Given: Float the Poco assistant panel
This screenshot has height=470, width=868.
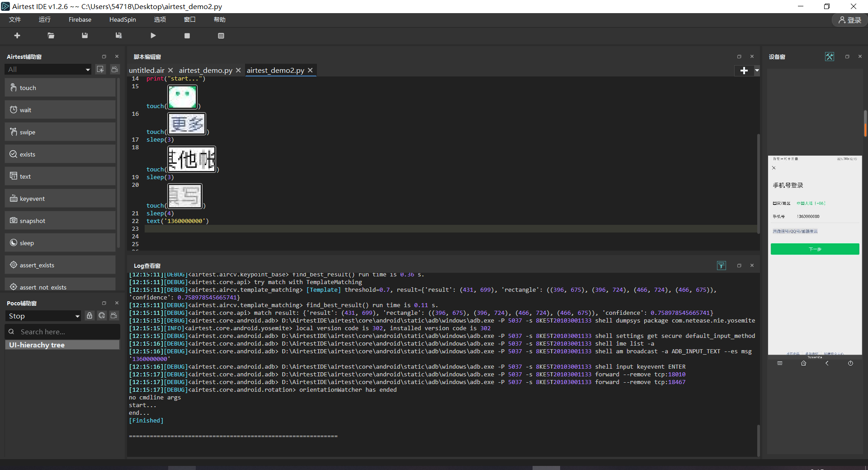Looking at the screenshot, I should (x=104, y=303).
